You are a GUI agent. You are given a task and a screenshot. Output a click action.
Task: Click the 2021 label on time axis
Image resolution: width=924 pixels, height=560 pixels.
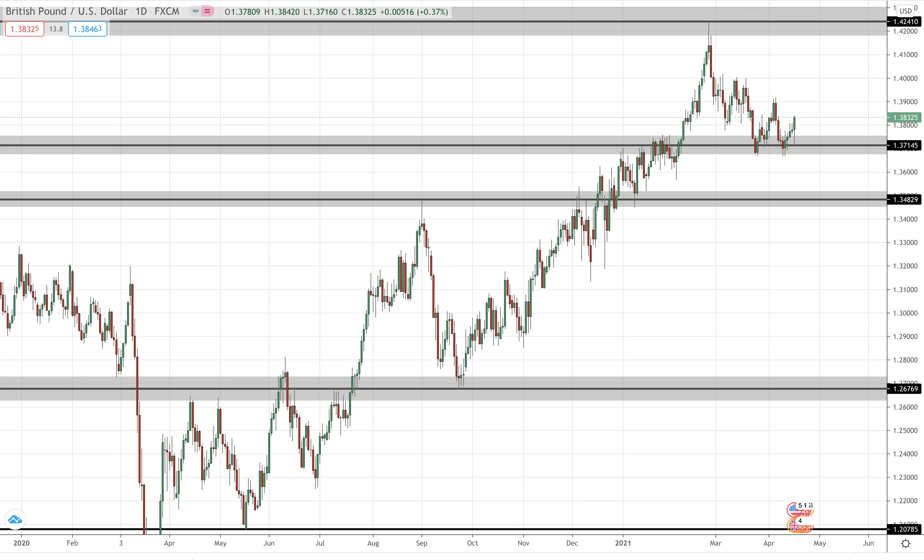pos(623,543)
